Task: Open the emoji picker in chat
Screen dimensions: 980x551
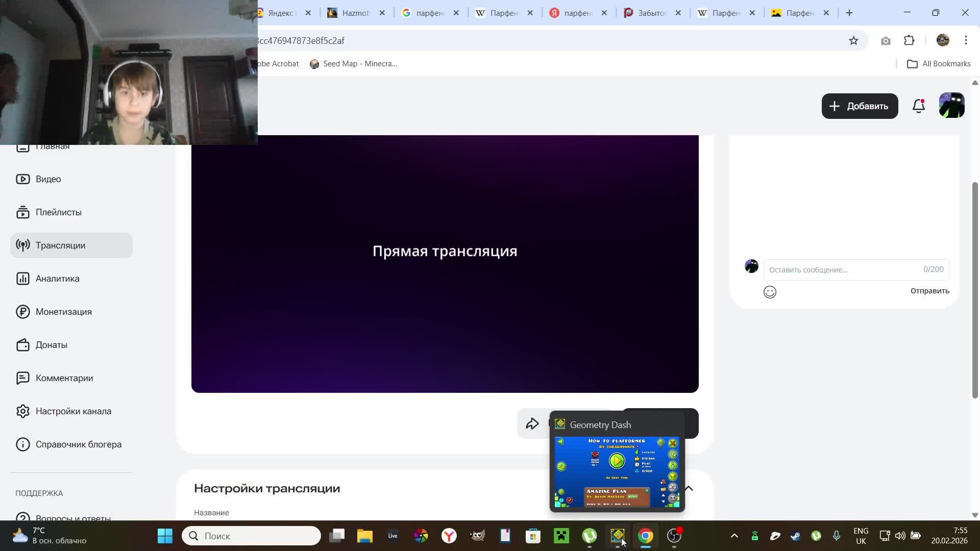Action: (770, 292)
